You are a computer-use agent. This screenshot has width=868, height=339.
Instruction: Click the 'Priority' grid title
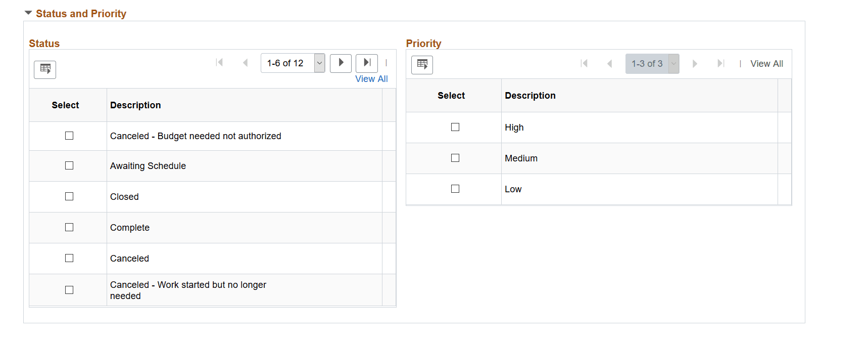coord(423,44)
